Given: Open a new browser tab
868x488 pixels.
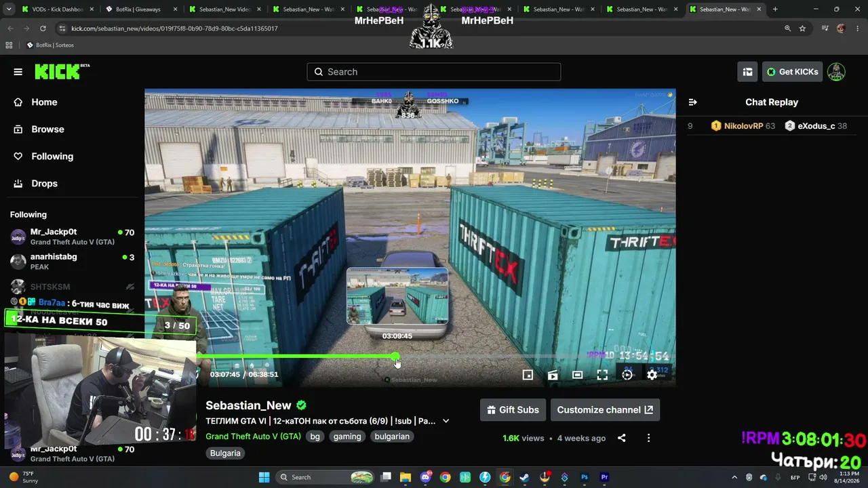Looking at the screenshot, I should pos(775,9).
